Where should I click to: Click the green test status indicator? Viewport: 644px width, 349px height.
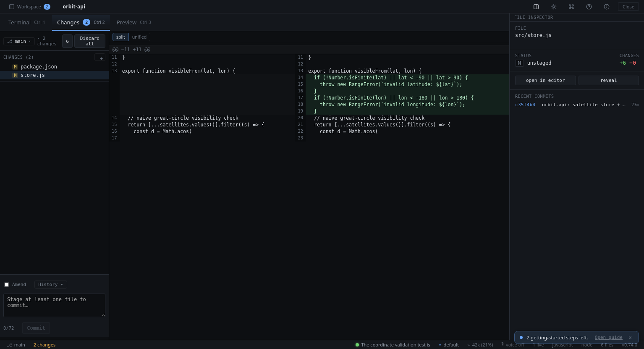click(x=357, y=345)
